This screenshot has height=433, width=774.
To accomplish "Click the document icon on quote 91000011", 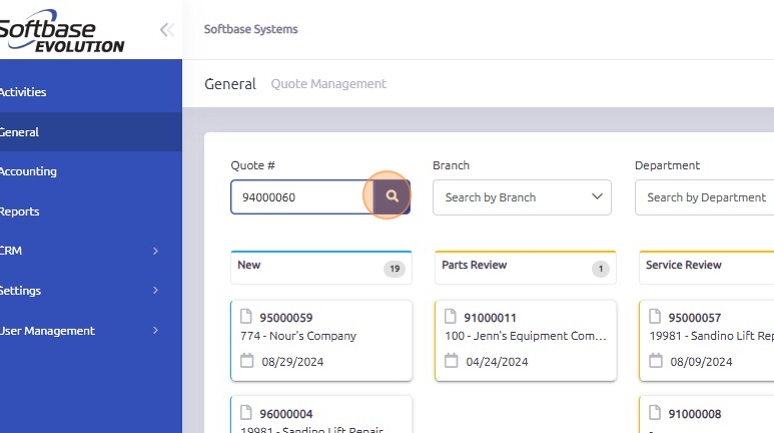I will click(451, 317).
